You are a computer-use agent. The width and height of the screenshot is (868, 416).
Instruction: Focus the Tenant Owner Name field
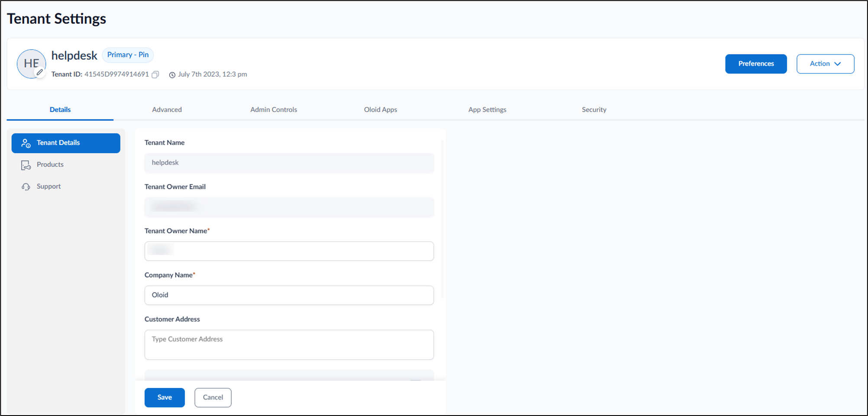(x=289, y=251)
